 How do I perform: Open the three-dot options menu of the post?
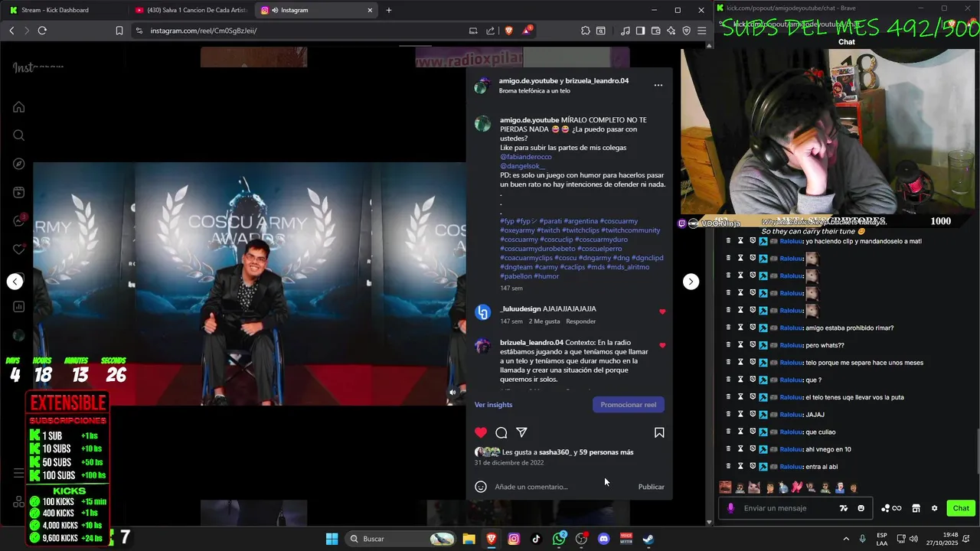pyautogui.click(x=658, y=85)
